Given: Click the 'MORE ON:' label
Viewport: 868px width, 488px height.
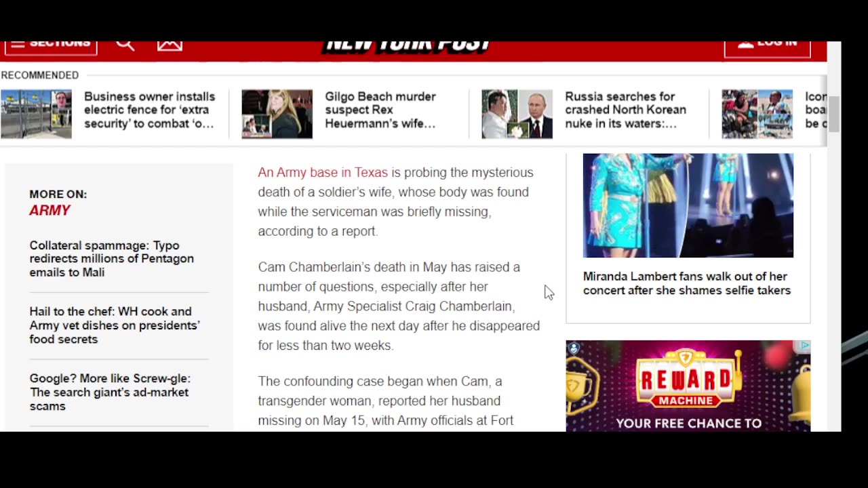Looking at the screenshot, I should (x=58, y=194).
